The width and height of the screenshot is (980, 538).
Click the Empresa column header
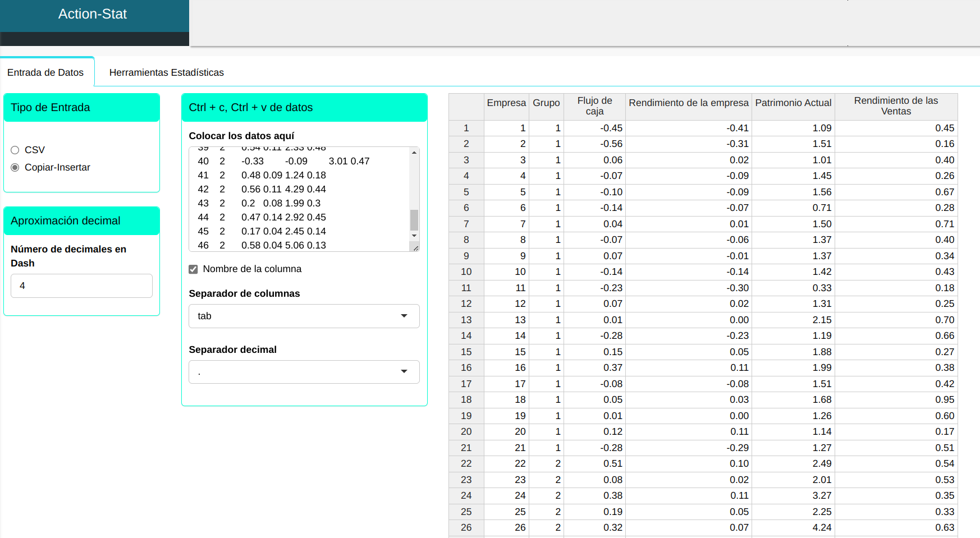[x=506, y=103]
